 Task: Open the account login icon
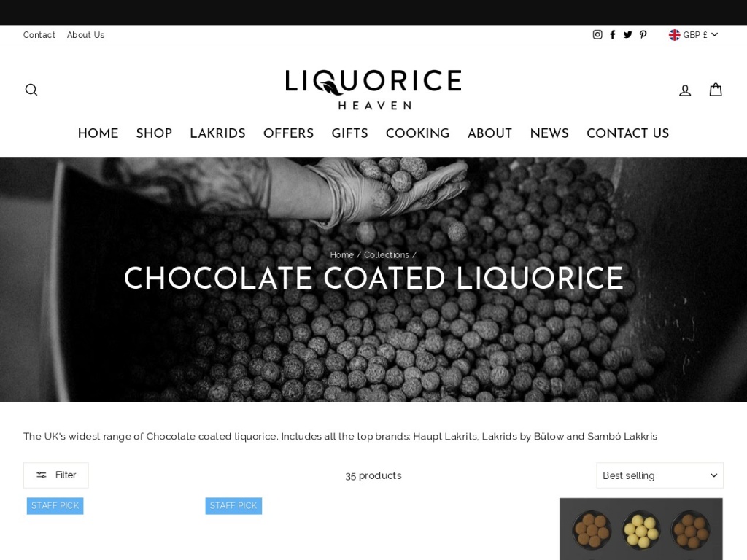(685, 90)
